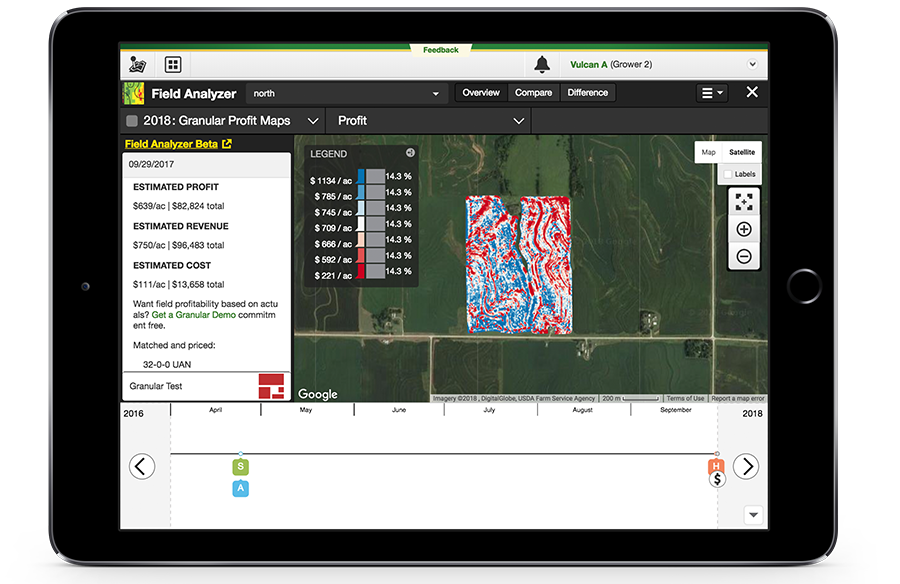Click the 09/29/2017 date header
This screenshot has width=900, height=584.
[x=152, y=164]
